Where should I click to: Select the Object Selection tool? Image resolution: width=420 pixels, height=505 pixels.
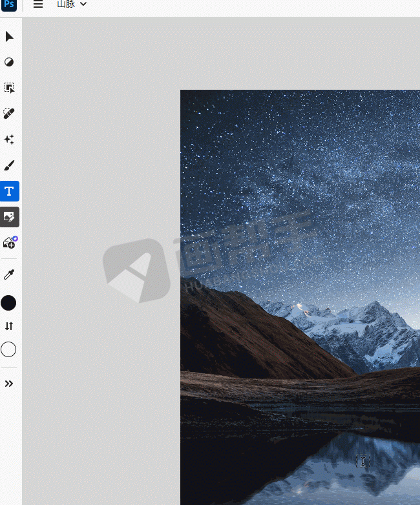coord(9,88)
